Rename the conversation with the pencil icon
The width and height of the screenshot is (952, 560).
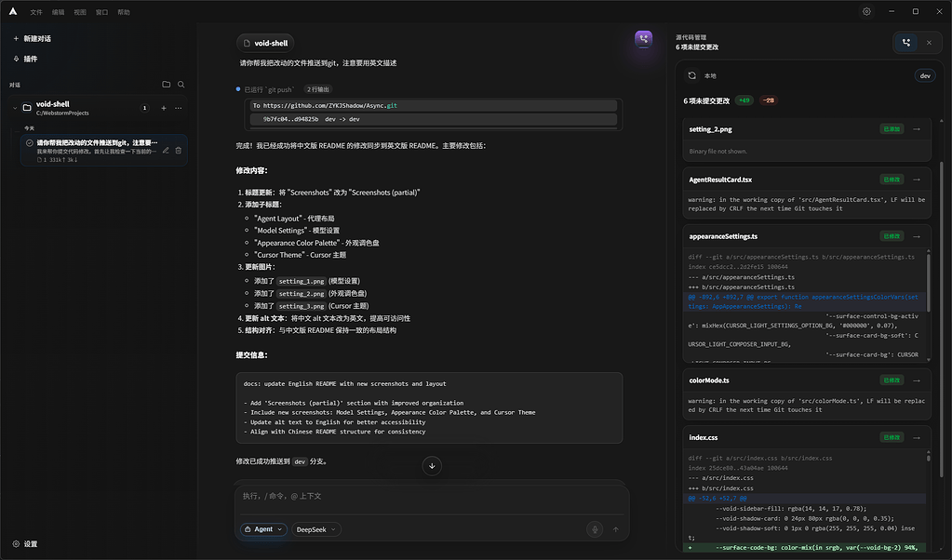(x=166, y=151)
